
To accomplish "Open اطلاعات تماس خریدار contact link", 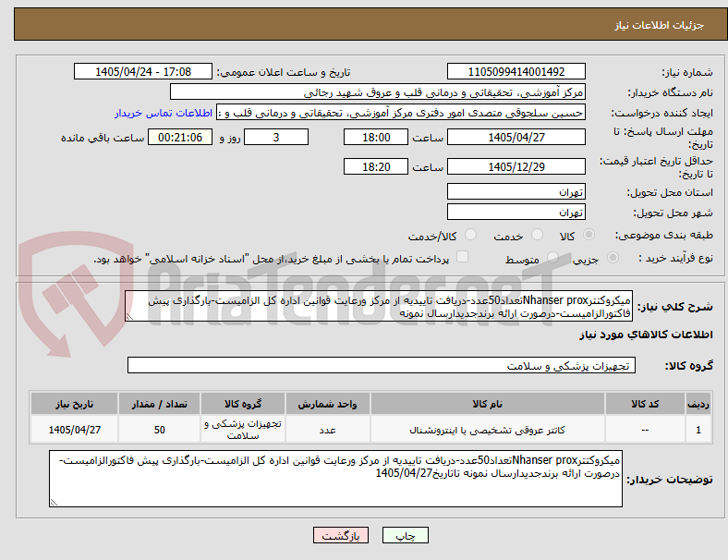I will [x=164, y=113].
